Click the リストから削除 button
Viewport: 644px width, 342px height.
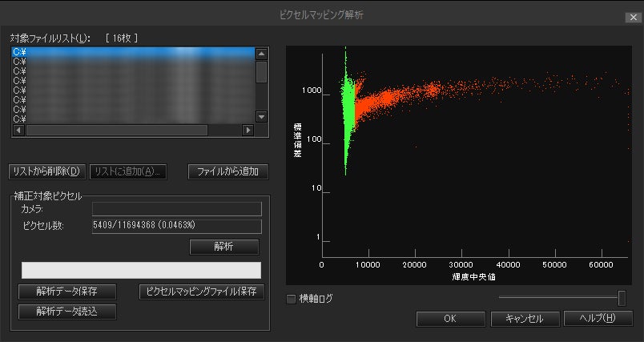46,171
